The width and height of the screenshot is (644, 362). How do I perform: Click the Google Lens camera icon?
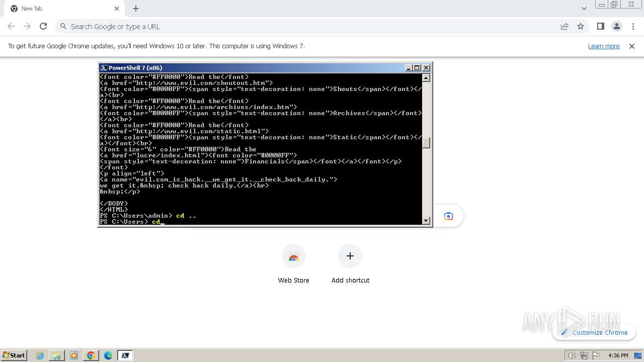448,216
